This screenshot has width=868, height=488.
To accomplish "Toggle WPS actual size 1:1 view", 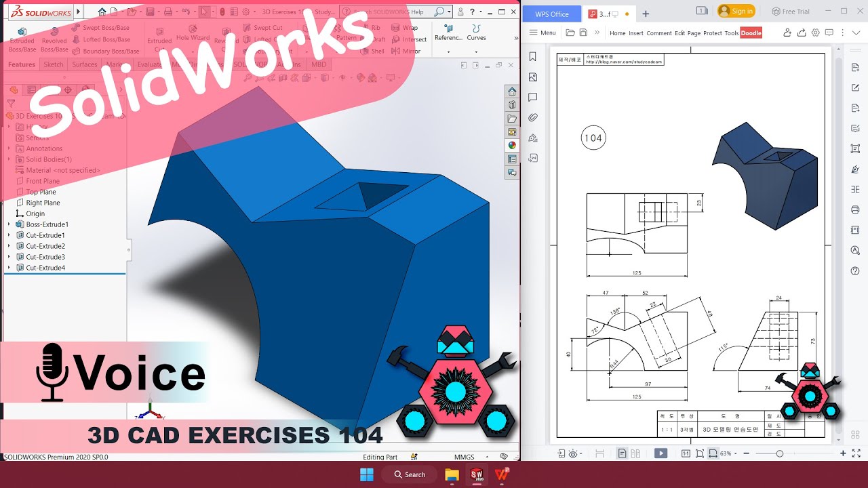I will click(686, 453).
